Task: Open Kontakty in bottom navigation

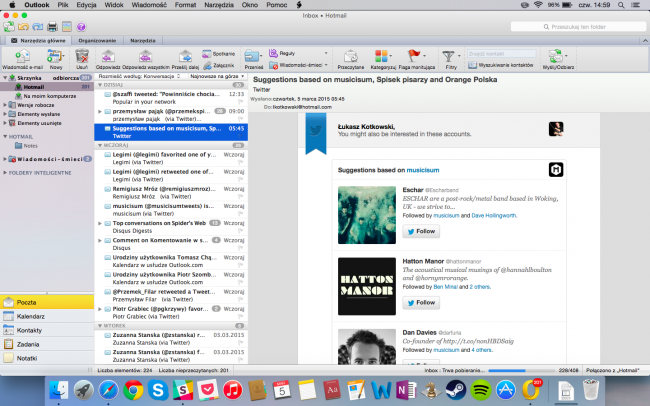Action: (x=47, y=331)
